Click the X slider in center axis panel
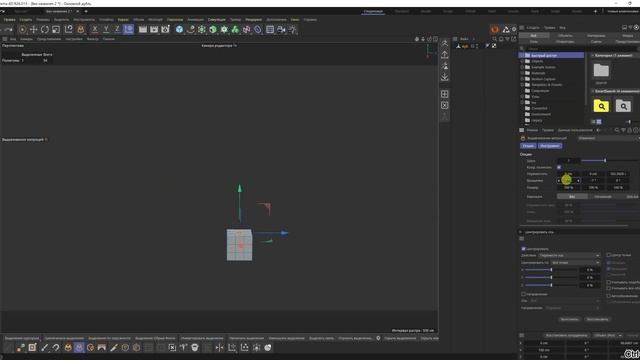 point(550,270)
